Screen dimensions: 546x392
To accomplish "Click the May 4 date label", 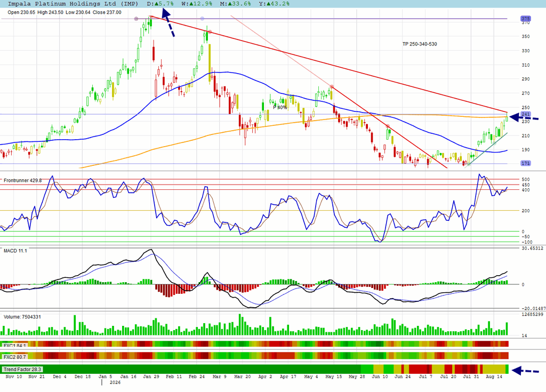I will pos(311,377).
